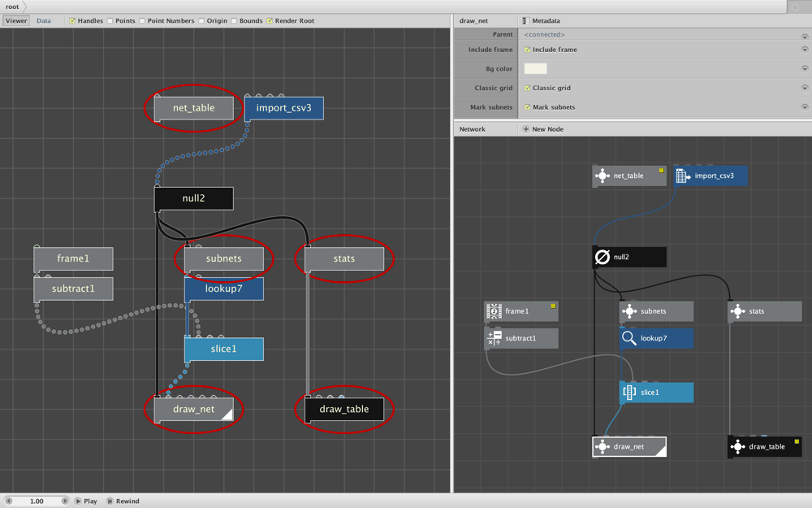Click the New Node button label
Viewport: 812px width, 508px height.
pyautogui.click(x=548, y=129)
